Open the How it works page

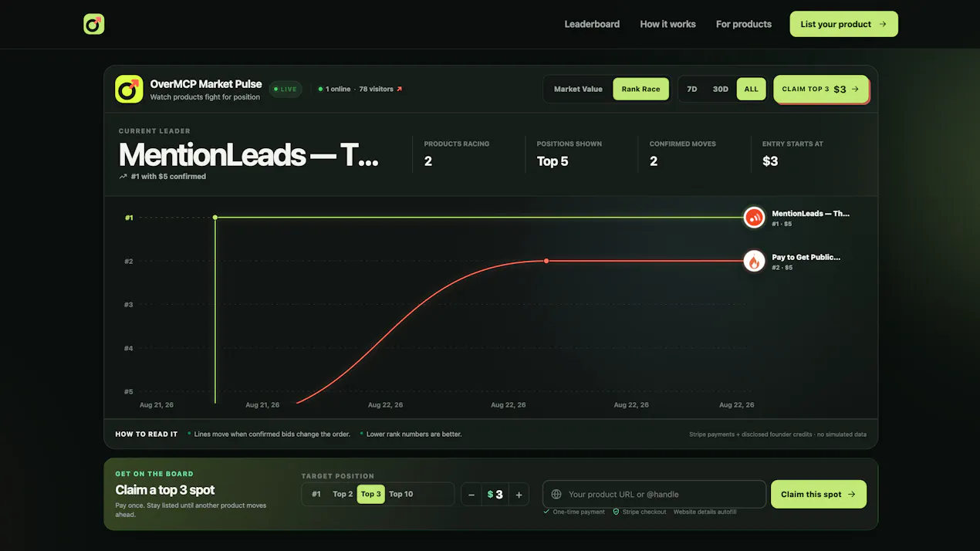point(667,24)
